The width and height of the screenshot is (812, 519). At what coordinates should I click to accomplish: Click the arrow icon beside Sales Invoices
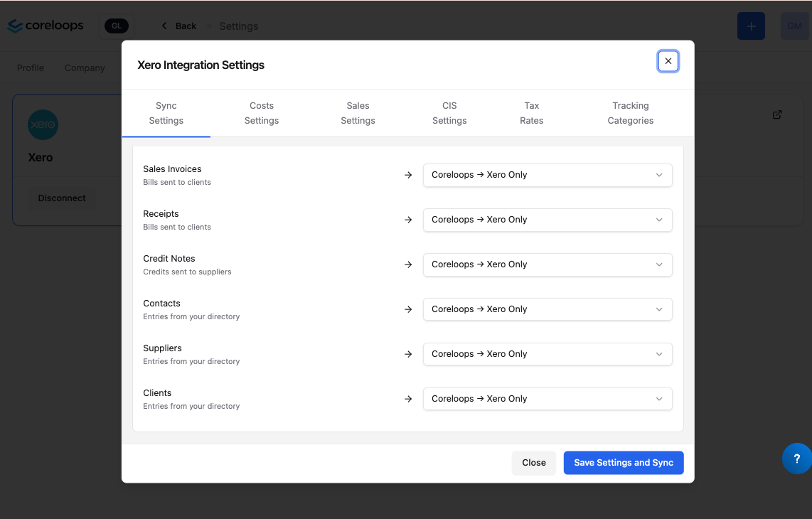[x=408, y=175]
